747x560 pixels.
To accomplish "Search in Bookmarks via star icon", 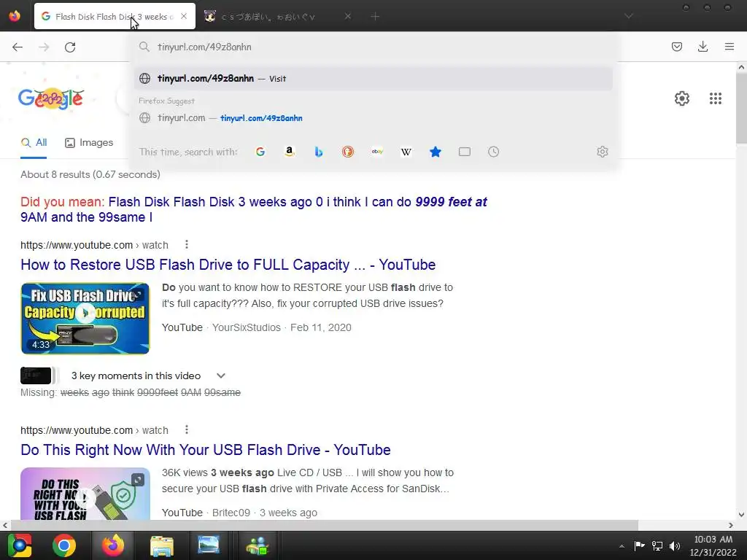I will click(x=436, y=152).
